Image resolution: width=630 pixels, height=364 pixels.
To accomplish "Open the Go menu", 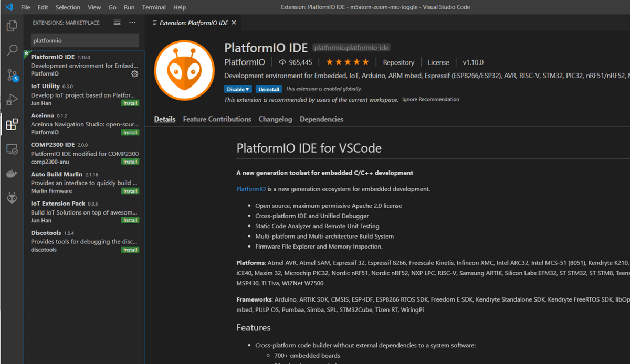I will click(x=112, y=7).
